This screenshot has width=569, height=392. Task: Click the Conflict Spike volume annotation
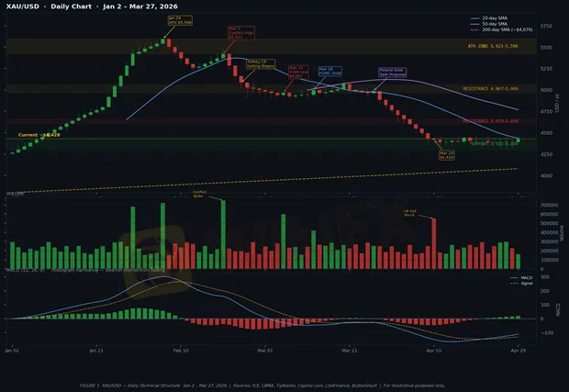pos(198,195)
